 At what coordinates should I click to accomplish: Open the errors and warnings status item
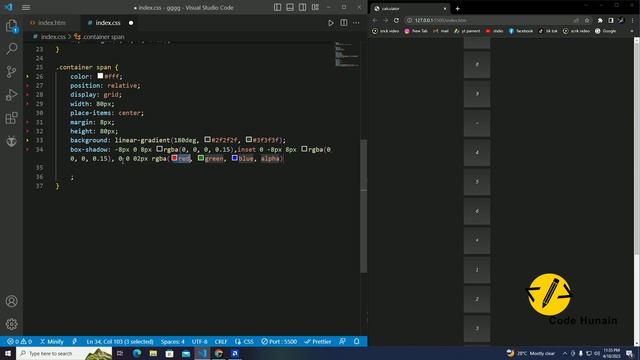(x=19, y=342)
